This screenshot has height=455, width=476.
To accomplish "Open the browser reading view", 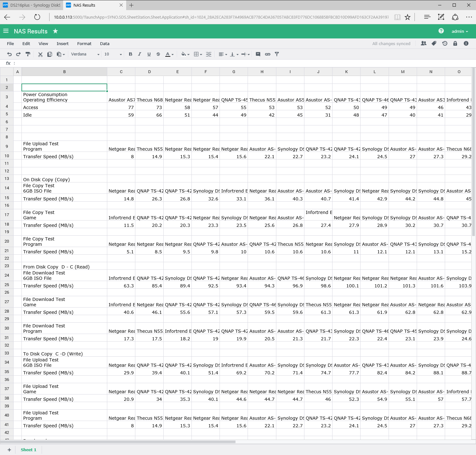I will tap(397, 17).
